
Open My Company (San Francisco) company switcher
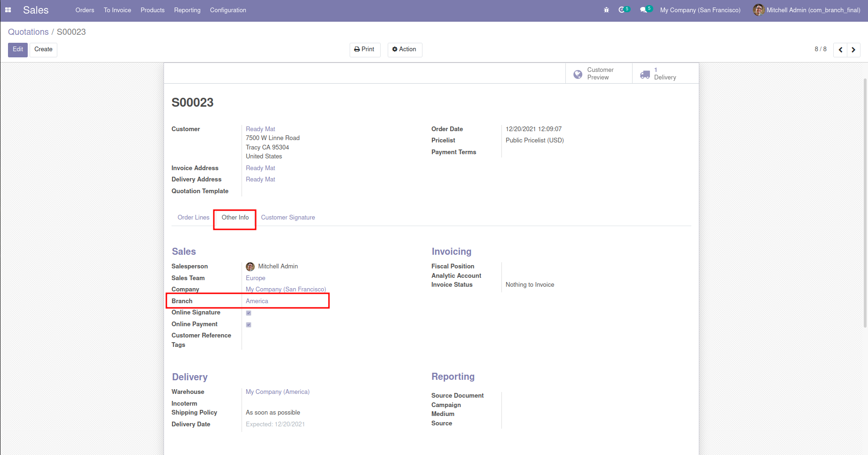coord(700,10)
